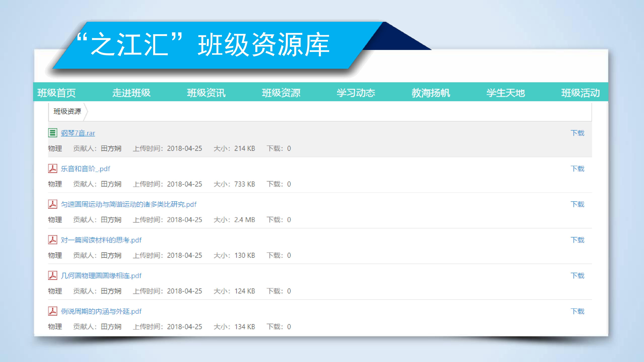This screenshot has height=362, width=644.
Task: Click the 班级资源 breadcrumb label
Action: click(x=67, y=111)
